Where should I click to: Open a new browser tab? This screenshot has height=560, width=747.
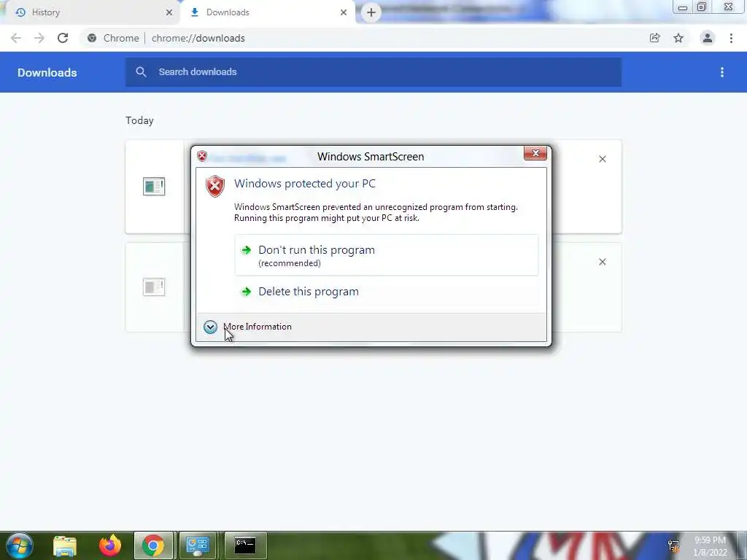[371, 12]
